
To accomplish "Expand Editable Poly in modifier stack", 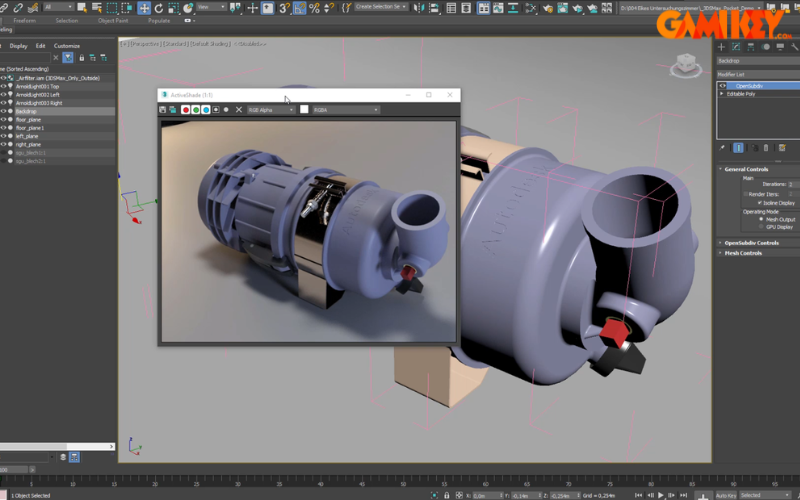I will point(722,94).
